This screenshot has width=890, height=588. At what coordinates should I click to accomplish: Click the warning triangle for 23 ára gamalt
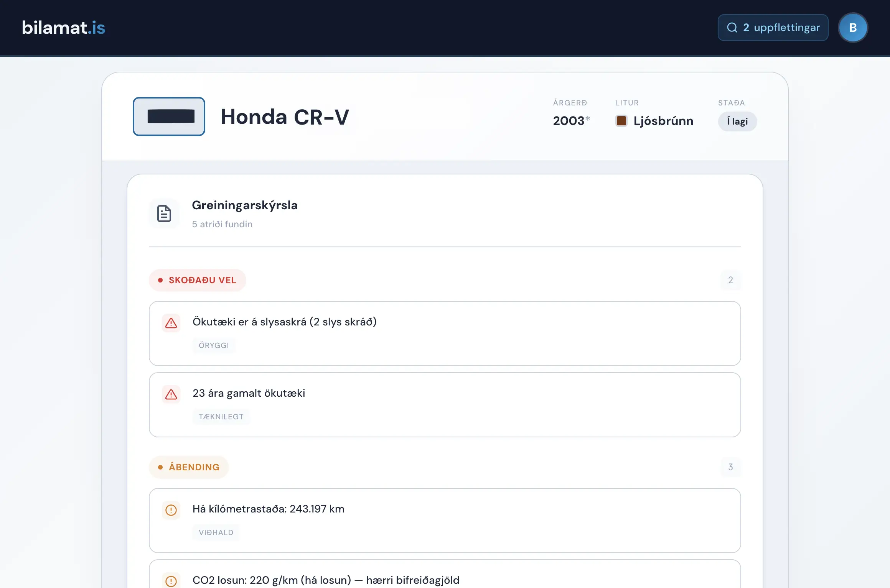tap(171, 394)
